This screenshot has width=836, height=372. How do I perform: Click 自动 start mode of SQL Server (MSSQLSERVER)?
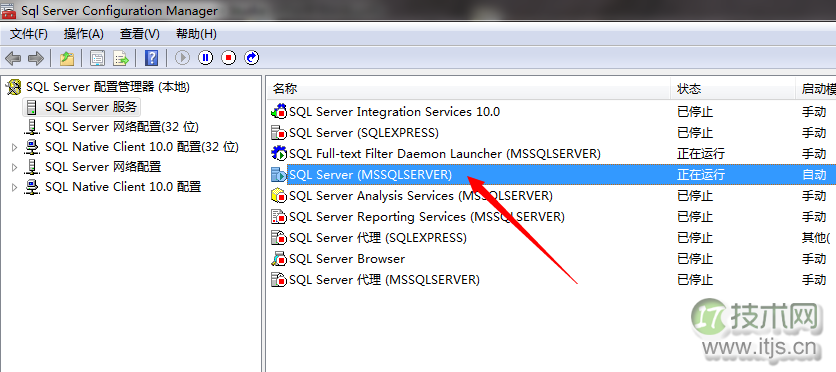tap(814, 175)
